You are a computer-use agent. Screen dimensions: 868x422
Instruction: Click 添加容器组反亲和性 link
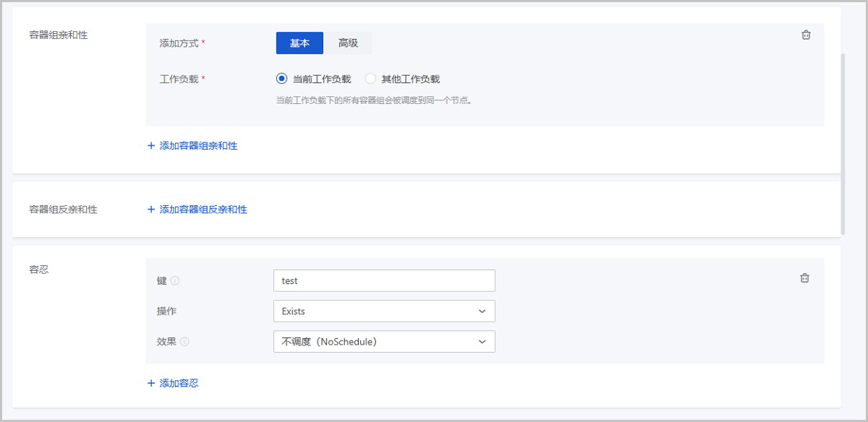203,209
